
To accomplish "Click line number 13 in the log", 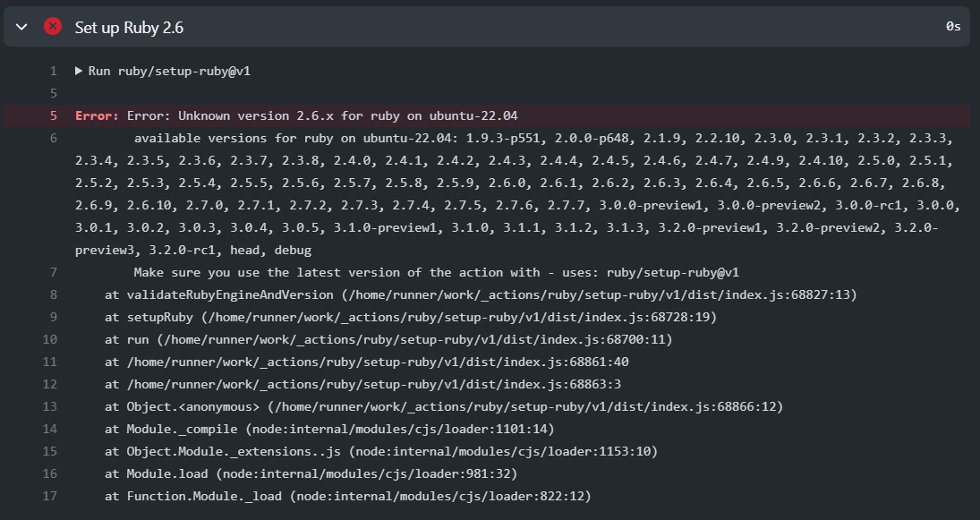I will tap(50, 407).
